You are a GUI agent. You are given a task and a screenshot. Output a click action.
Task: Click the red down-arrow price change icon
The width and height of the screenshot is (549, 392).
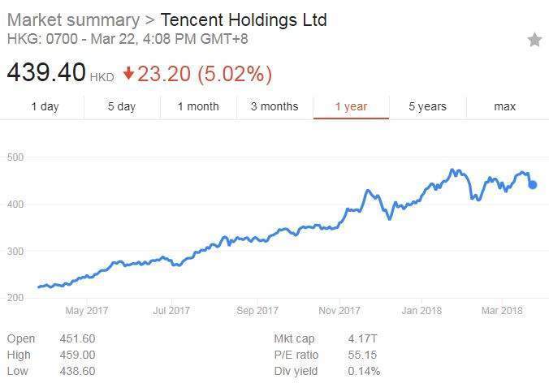click(x=128, y=73)
